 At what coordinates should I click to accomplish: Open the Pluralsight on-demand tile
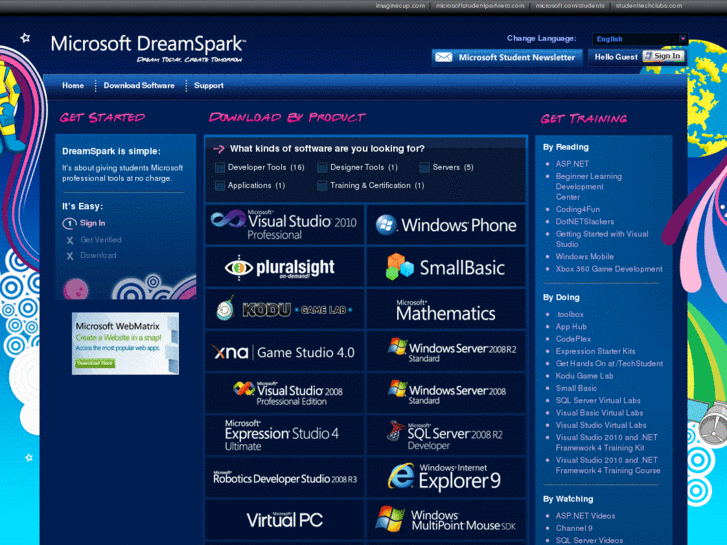(284, 268)
